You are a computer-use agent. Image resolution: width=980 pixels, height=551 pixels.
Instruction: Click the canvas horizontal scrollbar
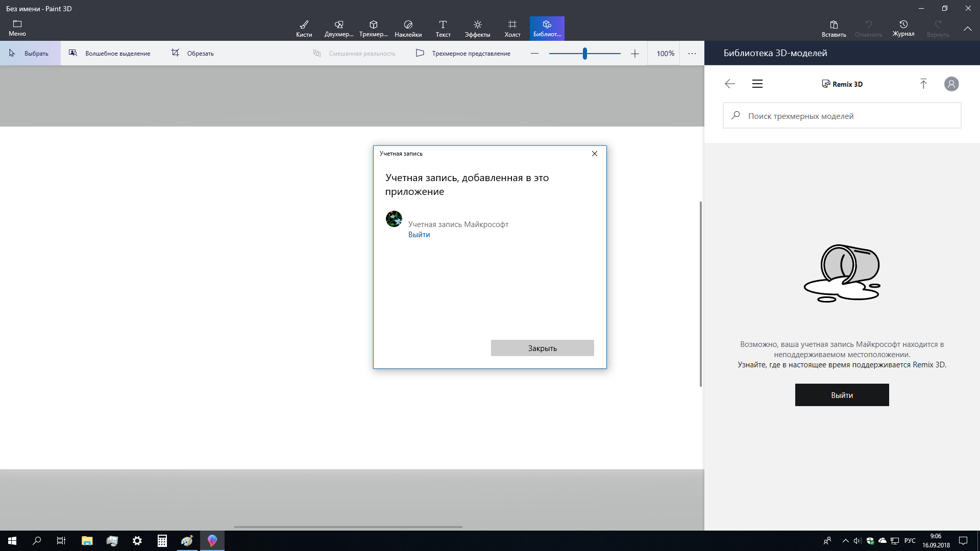pyautogui.click(x=348, y=527)
